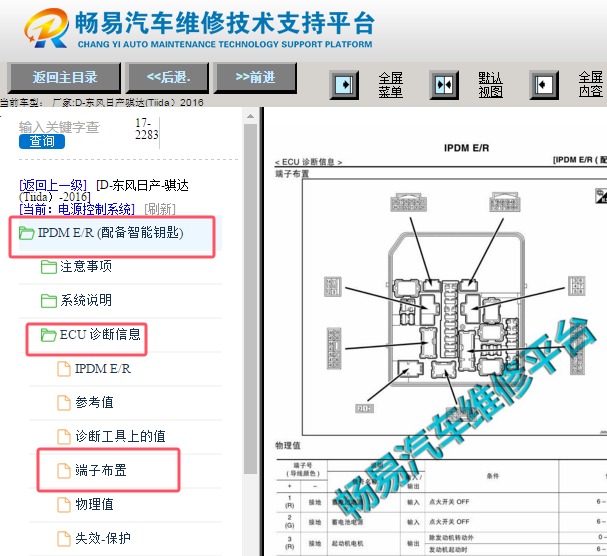Open the 失效-保护 document
607x556 pixels.
tap(103, 538)
